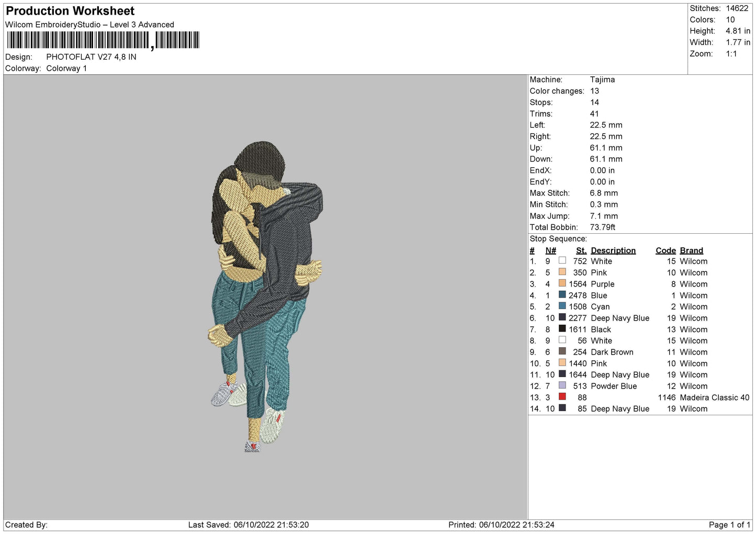756x534 pixels.
Task: Click the Up value 61.1 mm
Action: coord(606,148)
